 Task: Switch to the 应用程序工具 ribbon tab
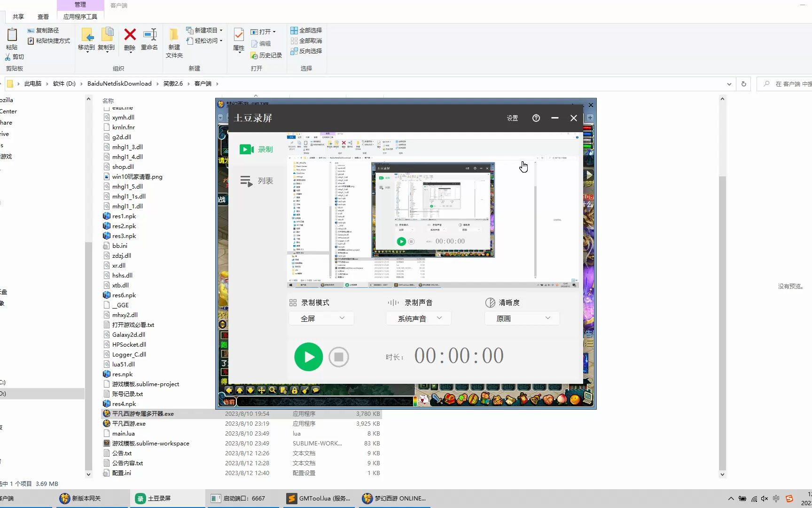pos(80,16)
